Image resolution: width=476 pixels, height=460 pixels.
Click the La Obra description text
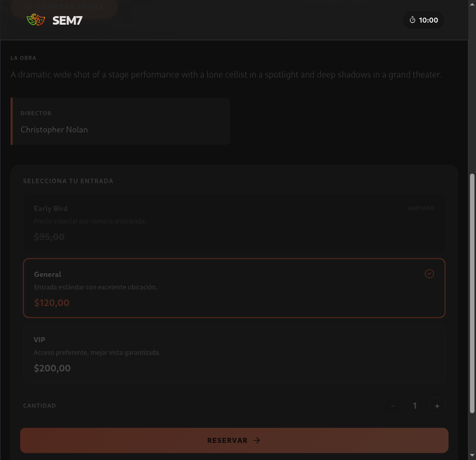(226, 75)
